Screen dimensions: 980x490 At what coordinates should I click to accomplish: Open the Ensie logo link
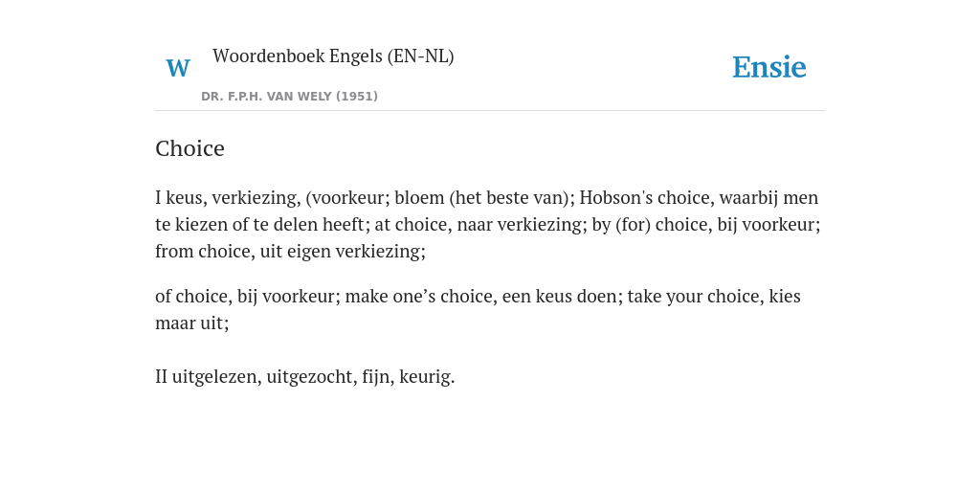click(769, 68)
